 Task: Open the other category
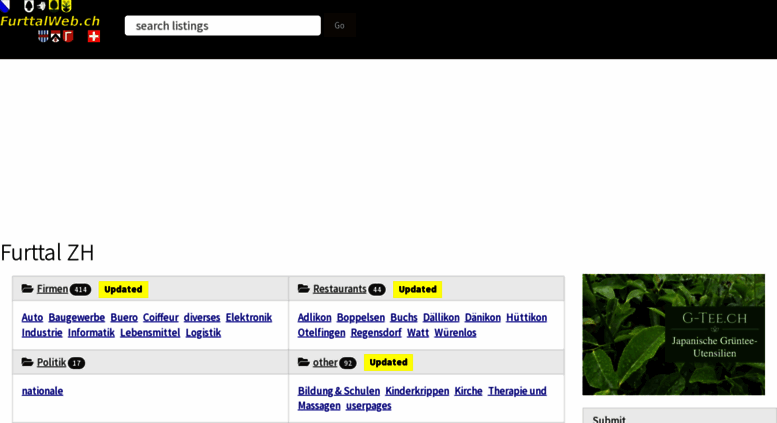[325, 363]
